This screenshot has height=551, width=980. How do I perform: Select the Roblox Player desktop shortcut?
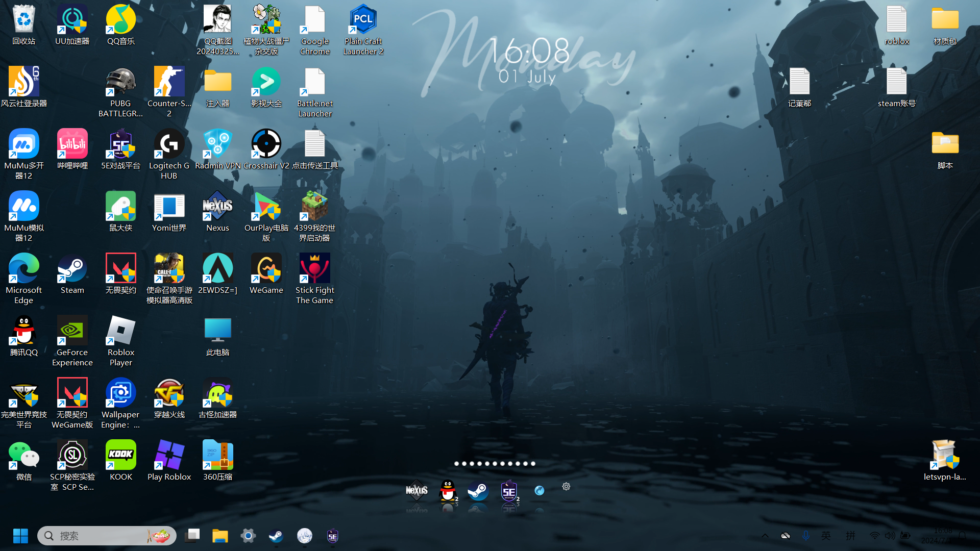tap(121, 341)
